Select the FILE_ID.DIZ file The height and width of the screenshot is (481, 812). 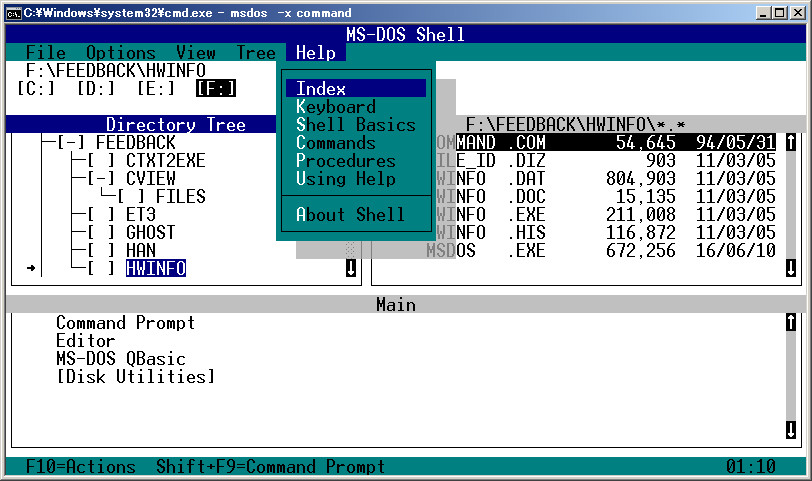click(x=606, y=161)
